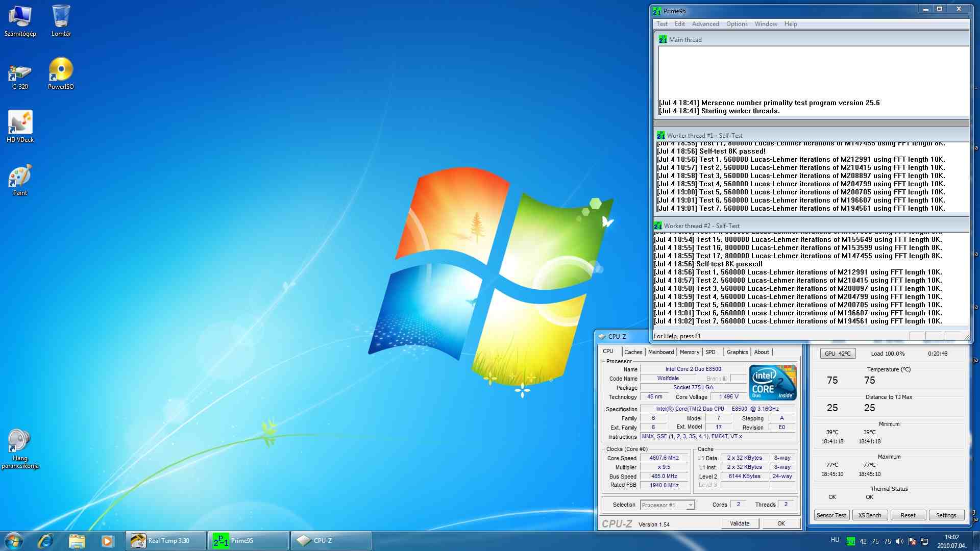Click the Sensor Test button in Real Temp

coord(831,515)
